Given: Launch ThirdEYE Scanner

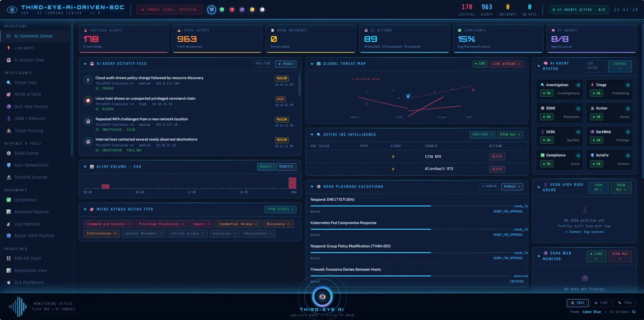Looking at the screenshot, I should click(x=31, y=177).
